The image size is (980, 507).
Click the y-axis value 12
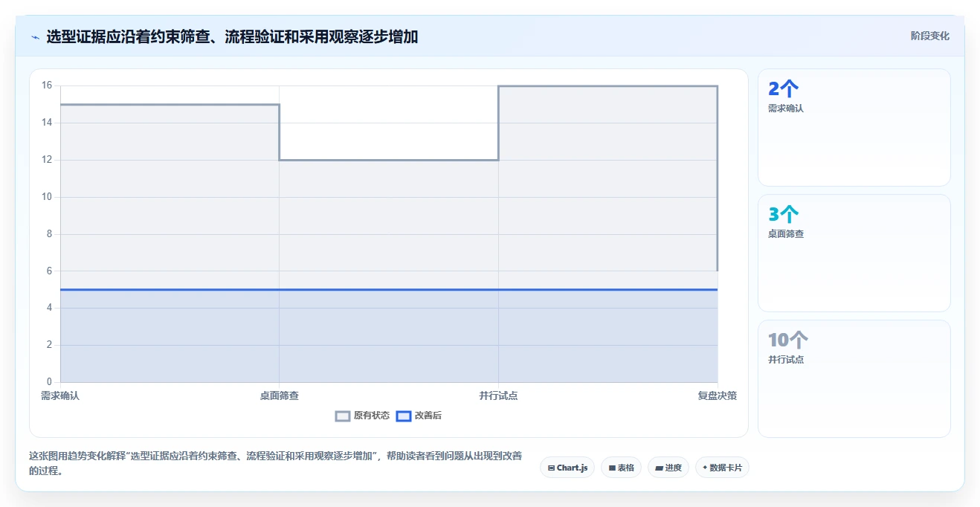[47, 160]
